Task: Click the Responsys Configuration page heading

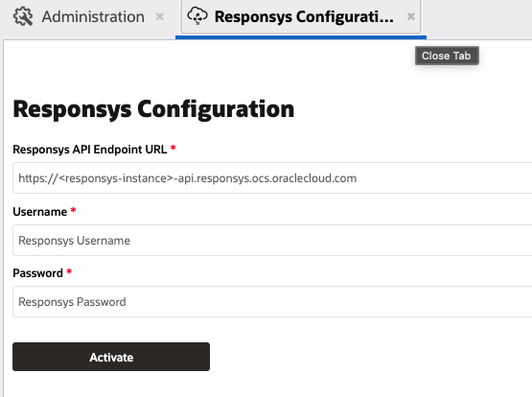Action: point(153,109)
